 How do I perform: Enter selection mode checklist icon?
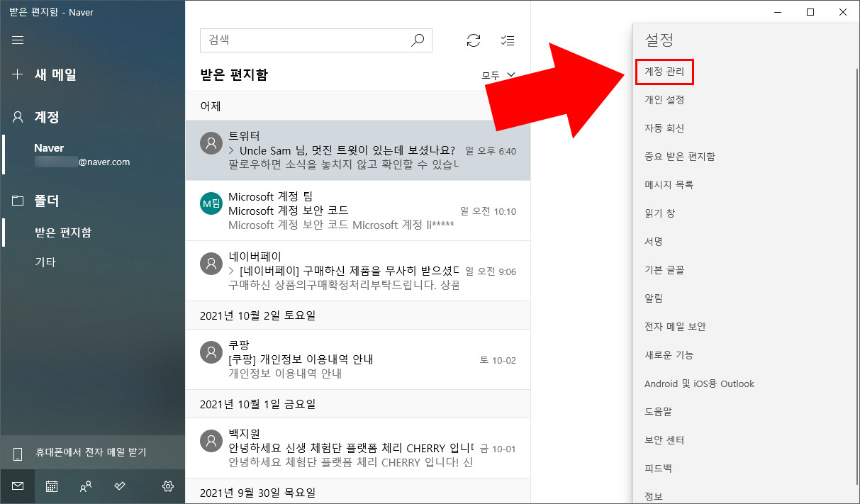(508, 40)
